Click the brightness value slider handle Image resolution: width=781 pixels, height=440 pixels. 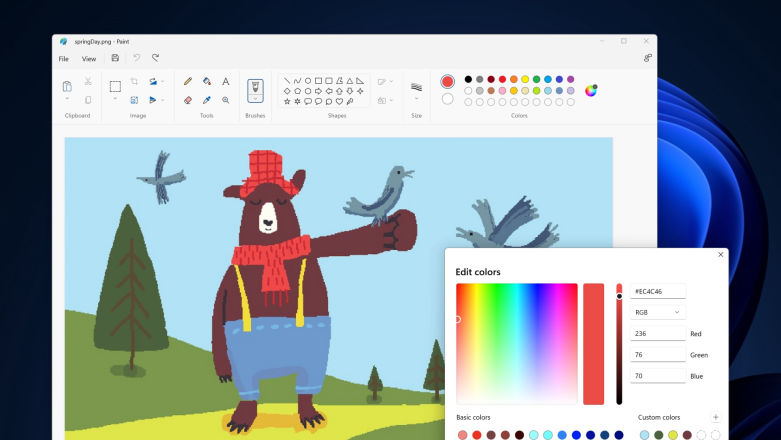click(619, 296)
